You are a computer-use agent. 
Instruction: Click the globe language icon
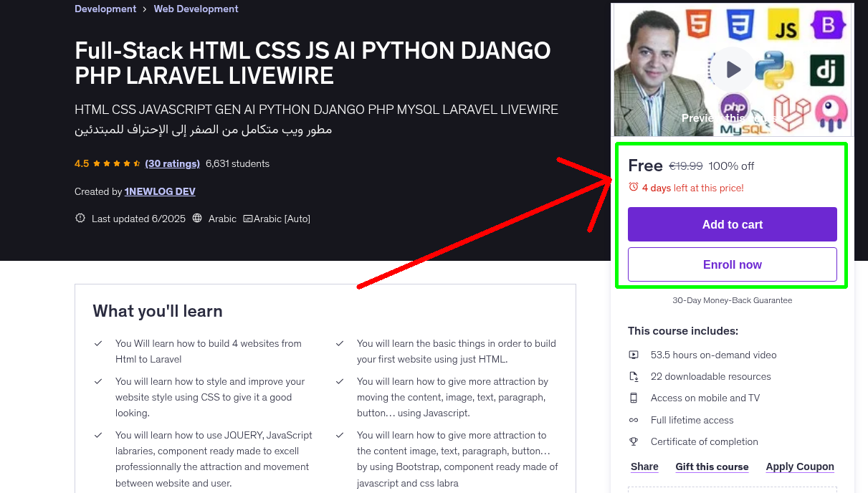tap(198, 219)
